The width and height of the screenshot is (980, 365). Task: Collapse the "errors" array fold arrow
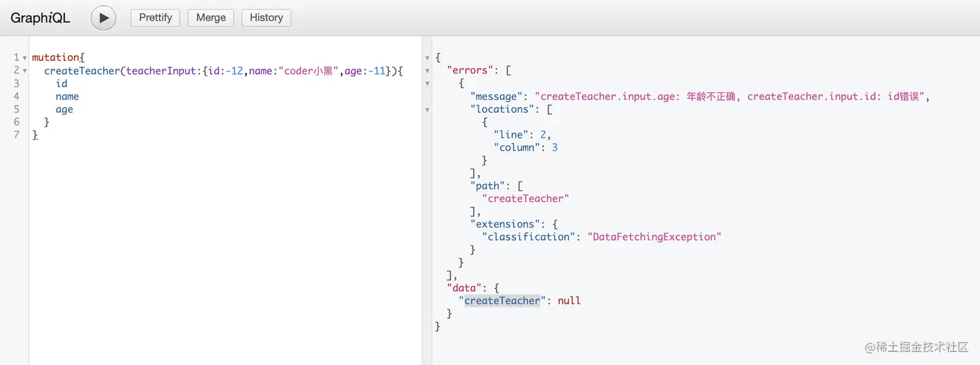pyautogui.click(x=427, y=71)
